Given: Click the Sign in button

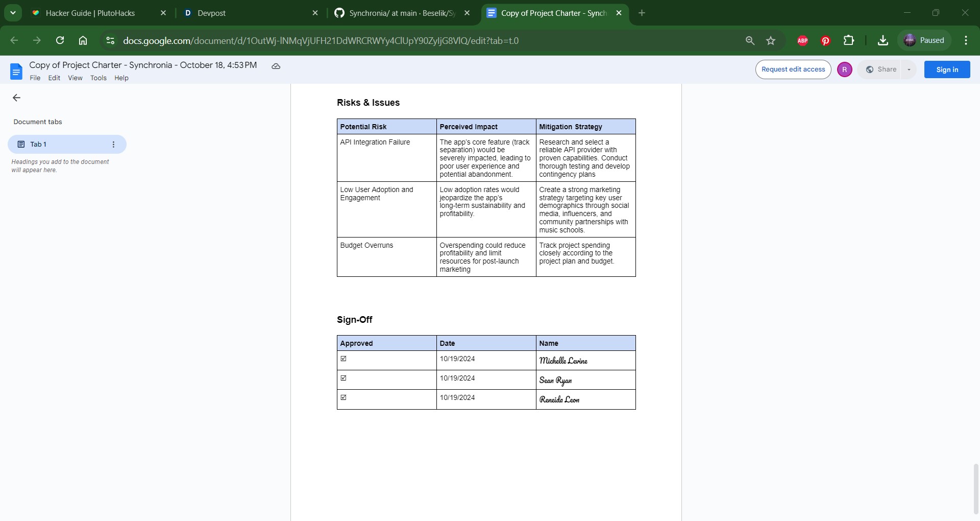Looking at the screenshot, I should [x=947, y=69].
